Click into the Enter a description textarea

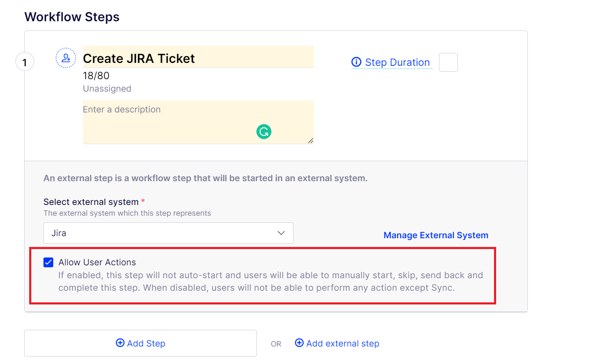point(198,122)
